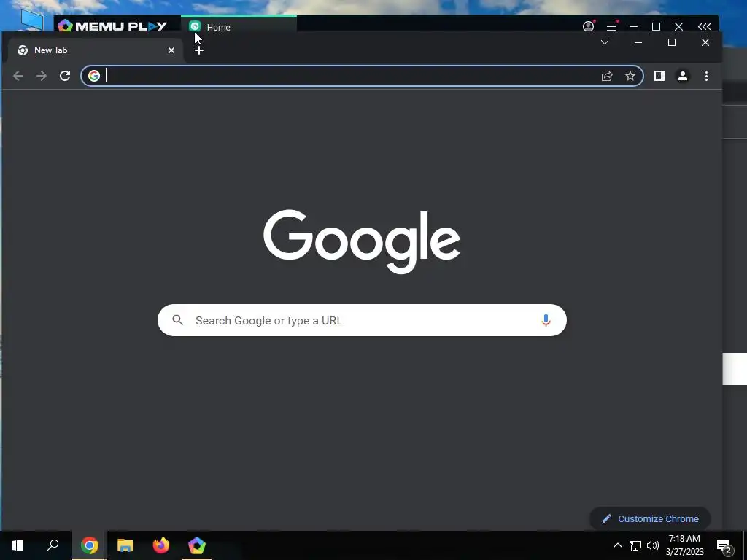Show hidden system tray icons
The height and width of the screenshot is (560, 747).
tap(617, 545)
